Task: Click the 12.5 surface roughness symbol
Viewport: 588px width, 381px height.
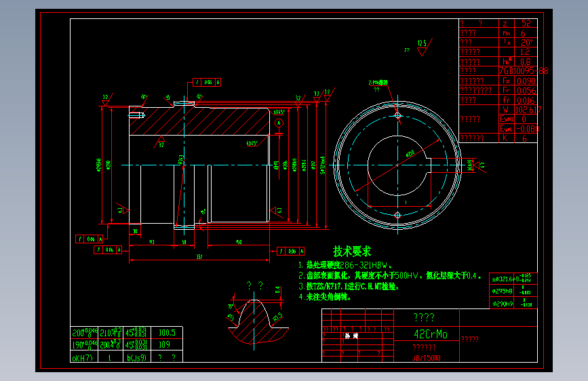Action: [424, 47]
